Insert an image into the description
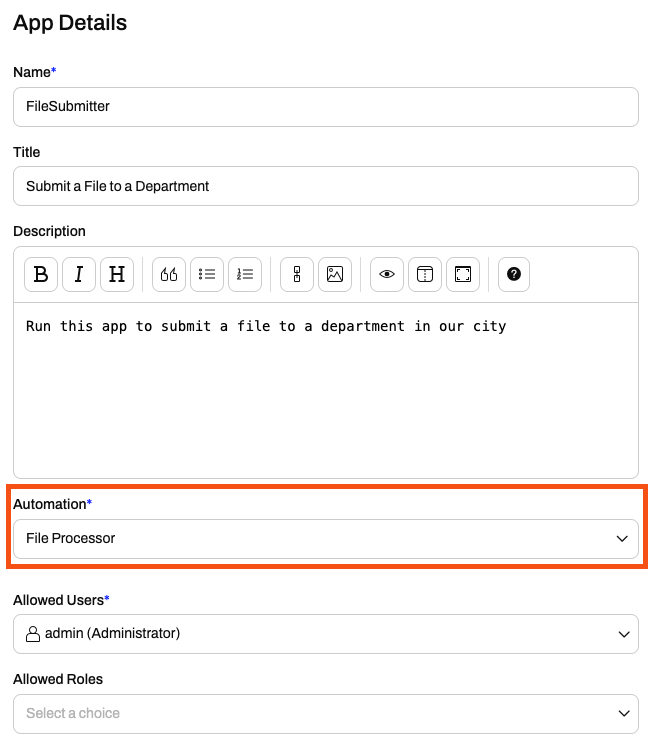The image size is (648, 745). 335,274
